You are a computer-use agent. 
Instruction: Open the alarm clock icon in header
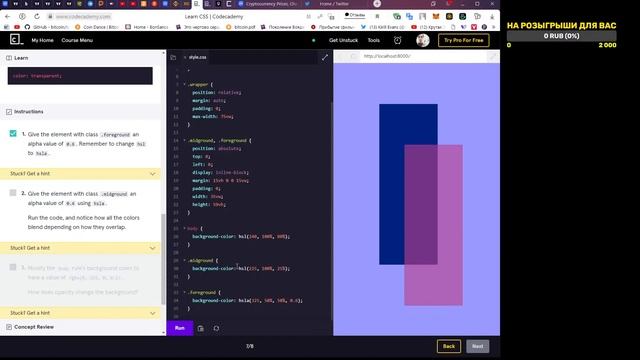point(397,40)
